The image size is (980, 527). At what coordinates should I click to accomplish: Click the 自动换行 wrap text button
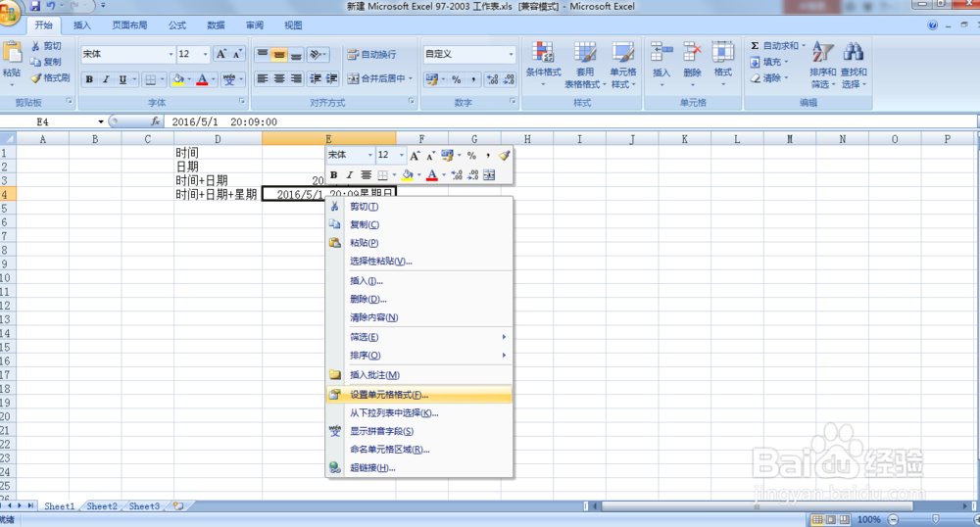tap(371, 54)
